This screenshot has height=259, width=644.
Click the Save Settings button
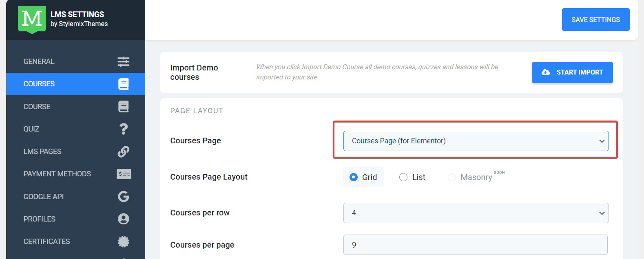[595, 19]
